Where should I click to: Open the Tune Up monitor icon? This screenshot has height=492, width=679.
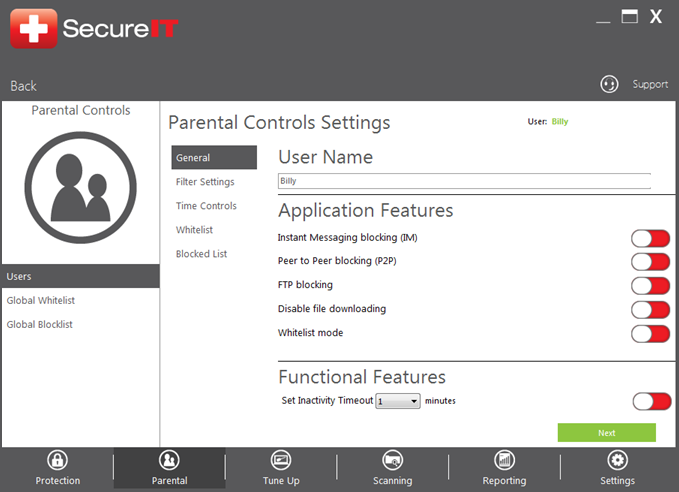(x=281, y=460)
